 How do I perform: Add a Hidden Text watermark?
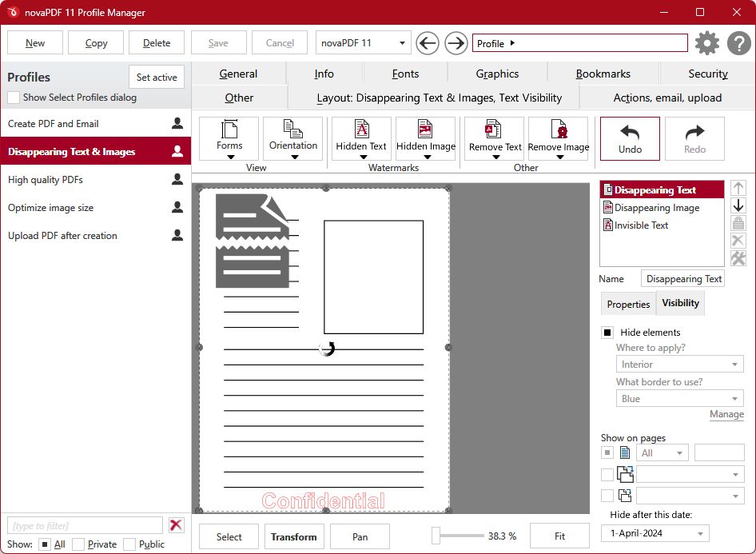point(361,138)
